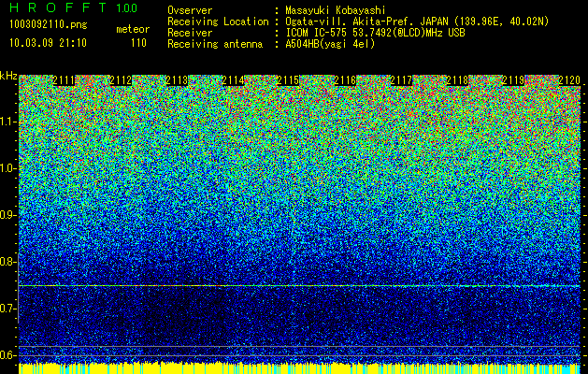Click the yellow signal level bar graph at bottom
Viewport: 588px width, 374px height.
point(299,368)
